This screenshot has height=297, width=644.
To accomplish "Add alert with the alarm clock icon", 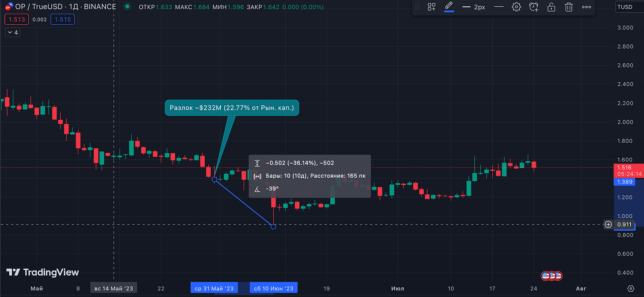I will [x=534, y=7].
